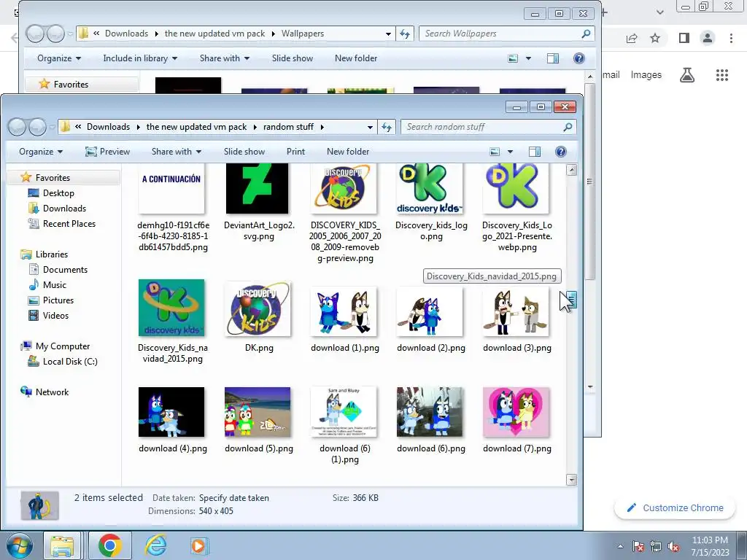Select download (5).png thumbnail
The image size is (747, 560).
[258, 412]
